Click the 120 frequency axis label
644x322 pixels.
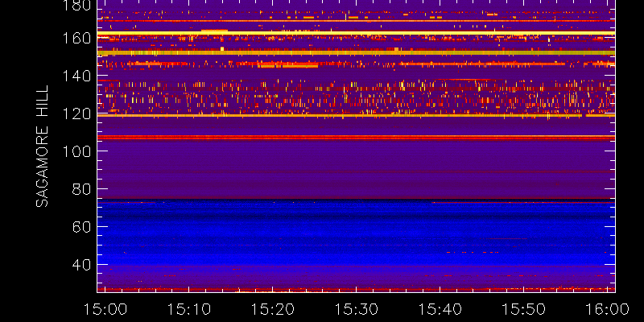click(76, 114)
